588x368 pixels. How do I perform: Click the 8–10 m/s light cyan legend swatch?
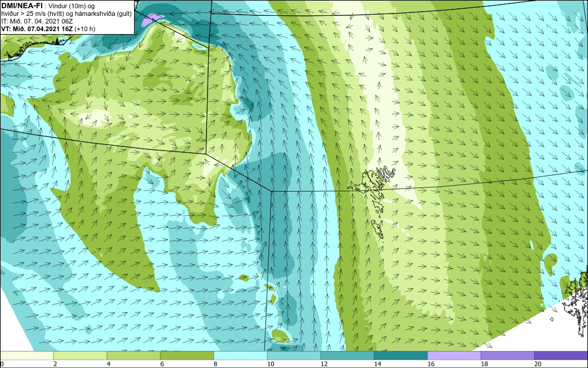click(x=240, y=356)
